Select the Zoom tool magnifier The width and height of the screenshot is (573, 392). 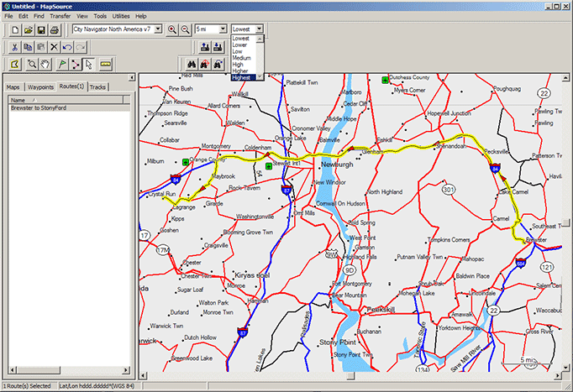(x=32, y=65)
